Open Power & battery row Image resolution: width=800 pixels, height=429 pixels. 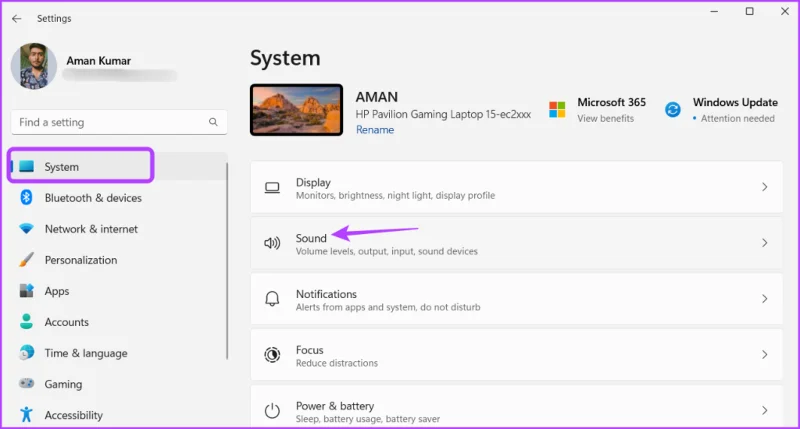(516, 407)
